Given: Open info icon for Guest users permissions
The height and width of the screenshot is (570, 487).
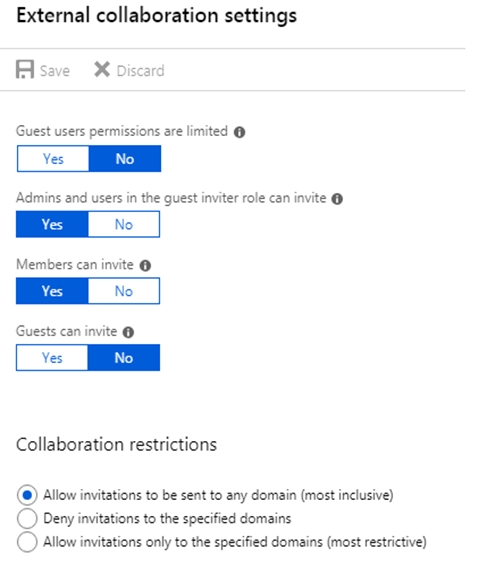Looking at the screenshot, I should tap(240, 132).
